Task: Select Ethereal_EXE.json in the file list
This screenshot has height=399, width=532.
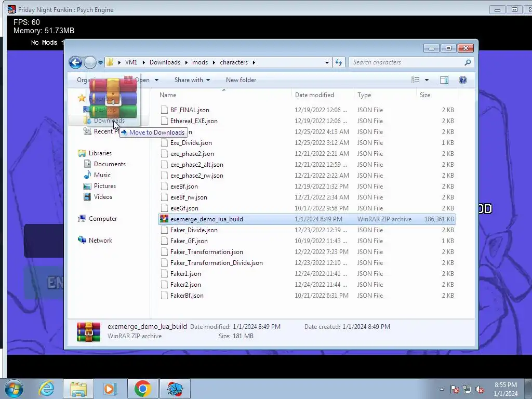Action: [194, 121]
